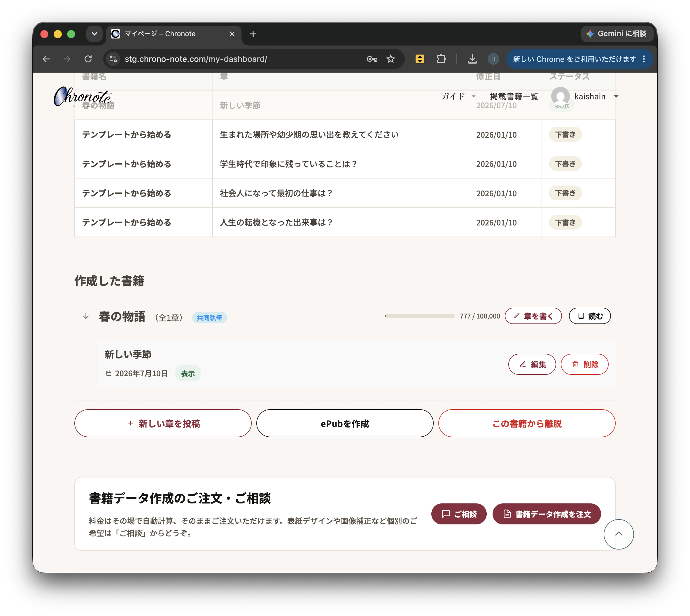Image resolution: width=690 pixels, height=616 pixels.
Task: Bookmark this page with the star icon
Action: (x=390, y=59)
